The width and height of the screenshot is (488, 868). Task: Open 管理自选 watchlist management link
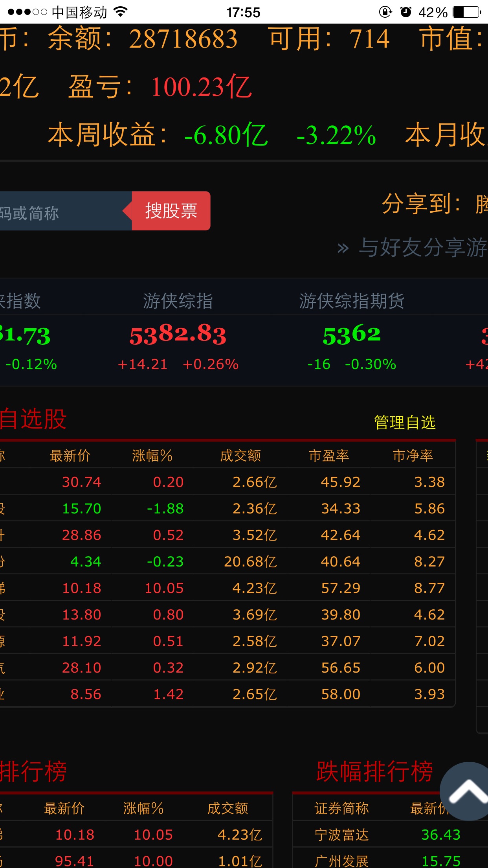click(405, 422)
